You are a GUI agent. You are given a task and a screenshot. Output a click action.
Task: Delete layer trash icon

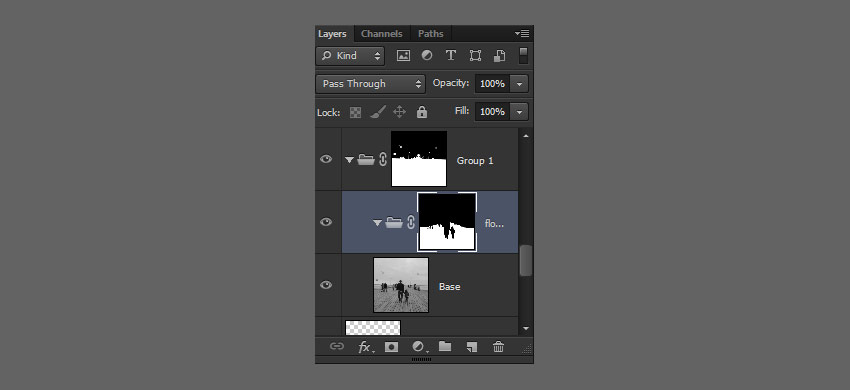tap(499, 347)
